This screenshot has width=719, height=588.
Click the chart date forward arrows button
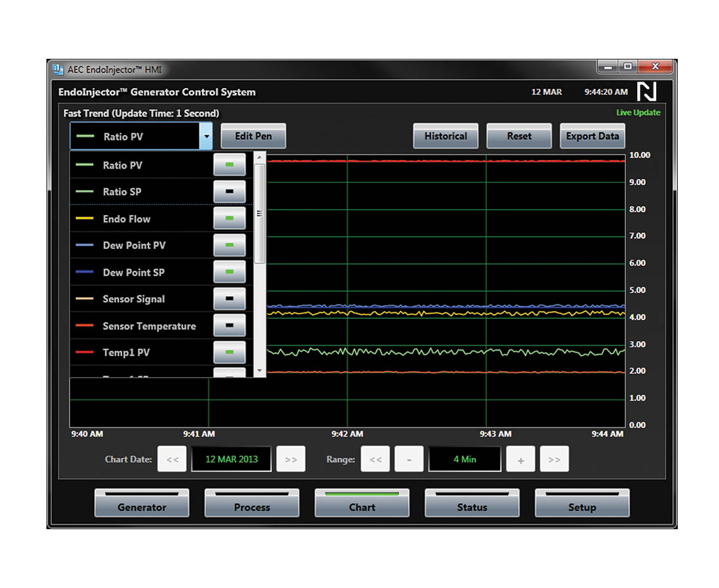(291, 459)
